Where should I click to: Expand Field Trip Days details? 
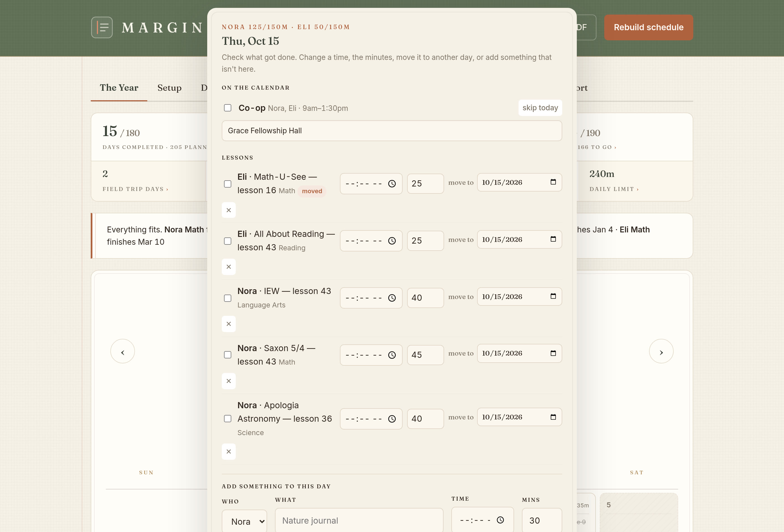[x=135, y=189]
